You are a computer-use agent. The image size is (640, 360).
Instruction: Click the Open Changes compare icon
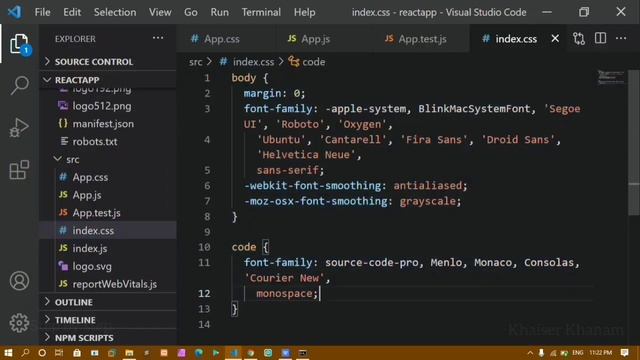pos(579,39)
